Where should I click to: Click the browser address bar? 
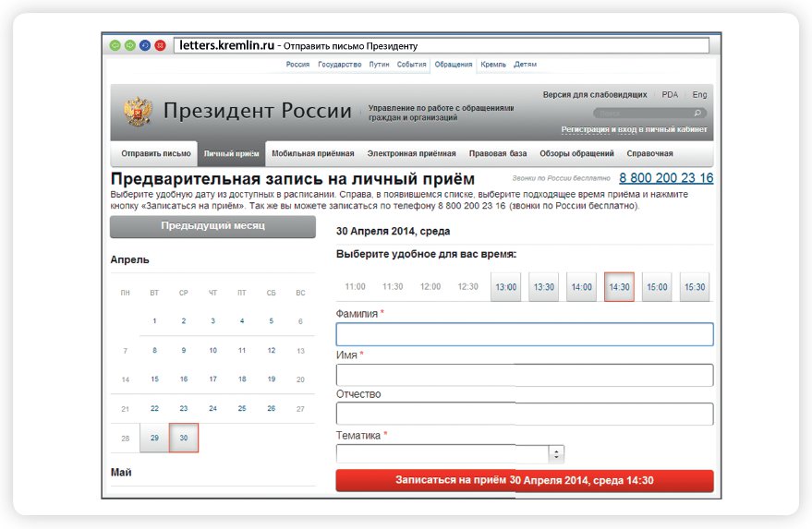click(x=442, y=45)
